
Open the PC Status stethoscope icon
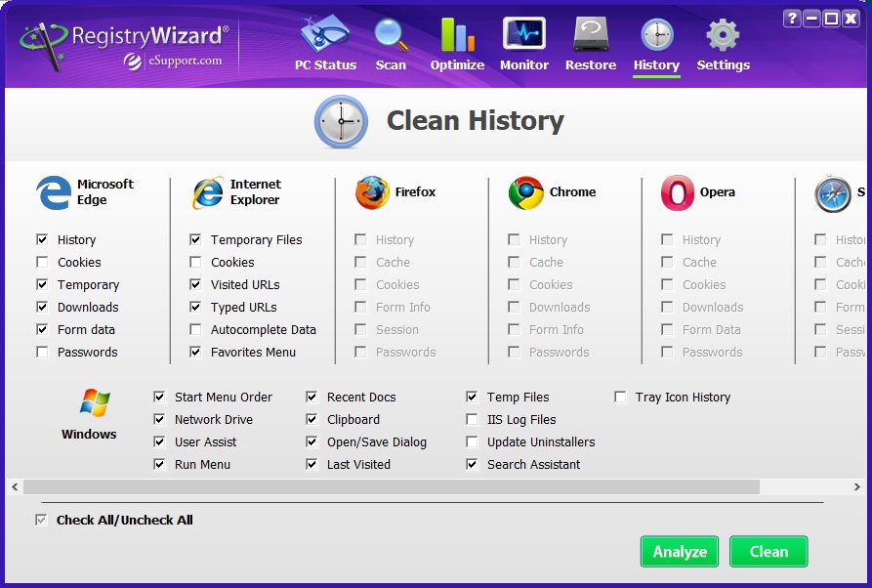point(325,34)
